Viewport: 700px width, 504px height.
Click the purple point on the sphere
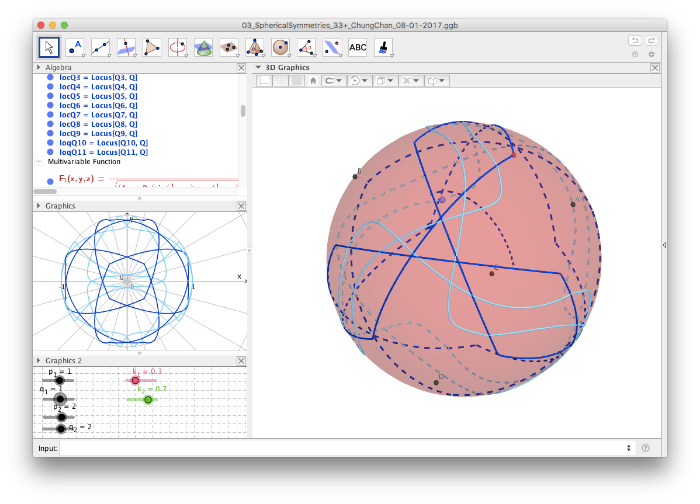point(442,200)
